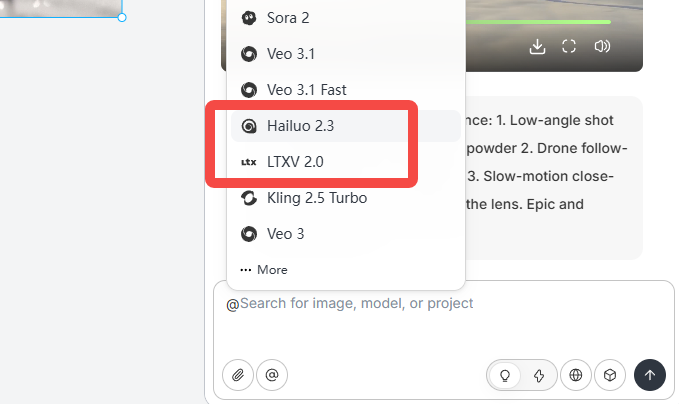Image resolution: width=679 pixels, height=404 pixels.
Task: Expand More models in the list
Action: click(265, 269)
